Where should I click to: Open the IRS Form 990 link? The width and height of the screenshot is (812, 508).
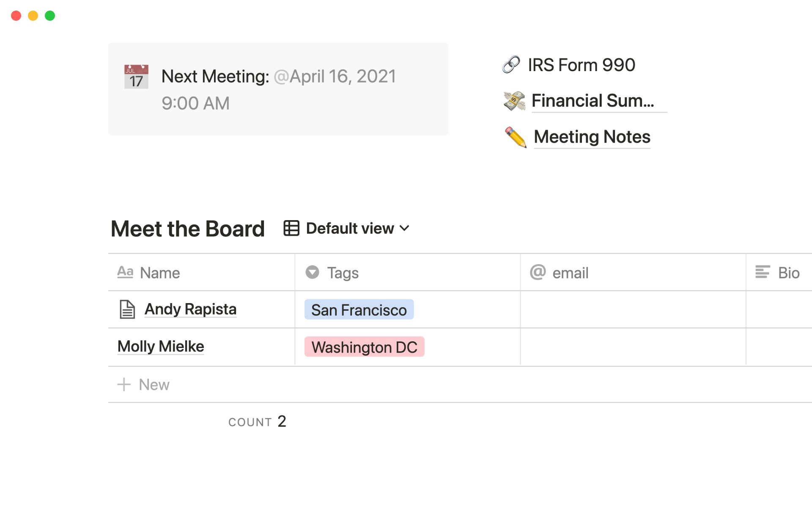pos(581,65)
